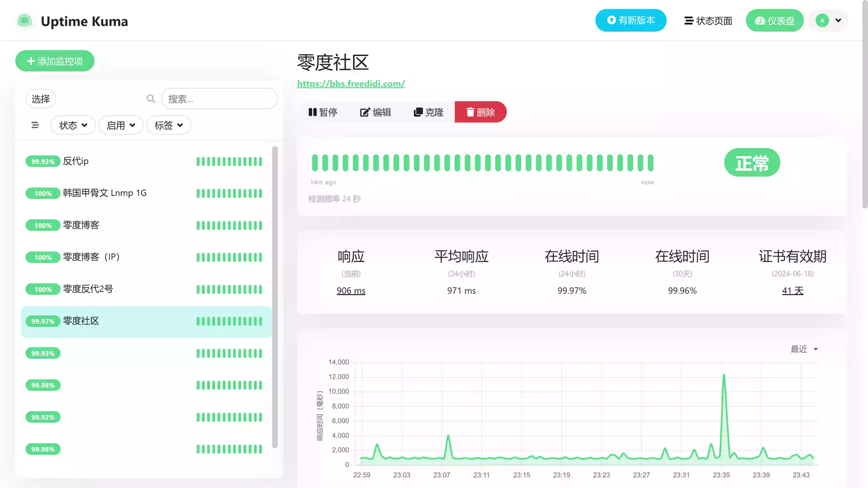Select the 韩国甲骨文 Lnmp 1G monitor
Screen dimensions: 868x488
(x=146, y=193)
